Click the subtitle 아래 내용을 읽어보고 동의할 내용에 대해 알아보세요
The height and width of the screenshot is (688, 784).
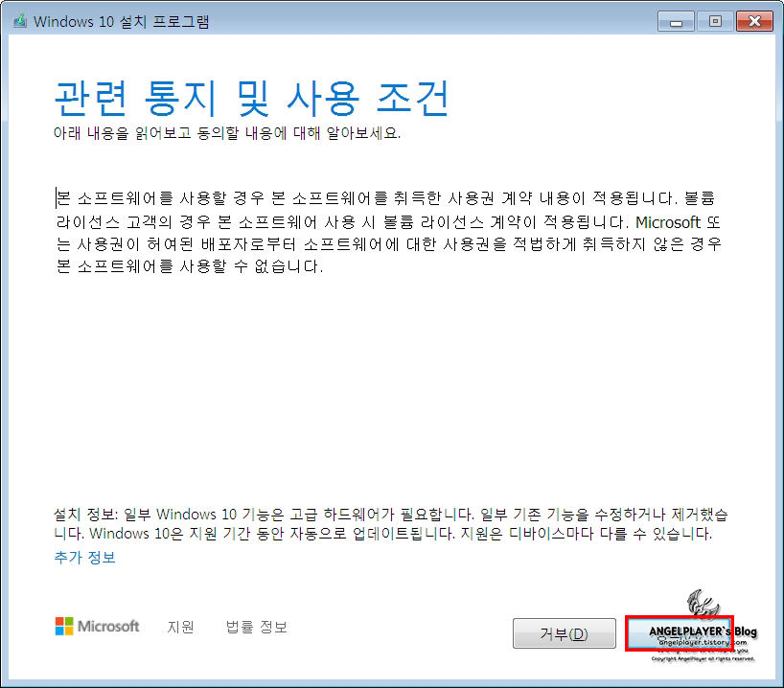pos(227,133)
